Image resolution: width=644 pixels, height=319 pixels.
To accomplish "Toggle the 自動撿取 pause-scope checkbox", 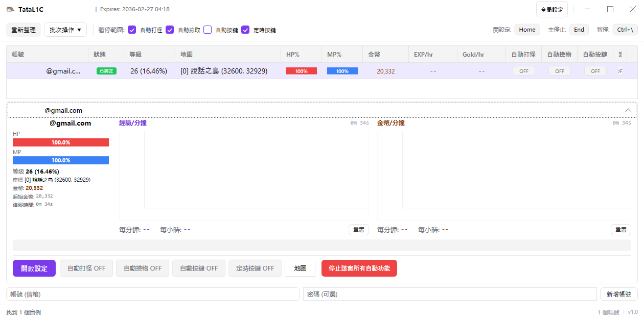I will 170,30.
